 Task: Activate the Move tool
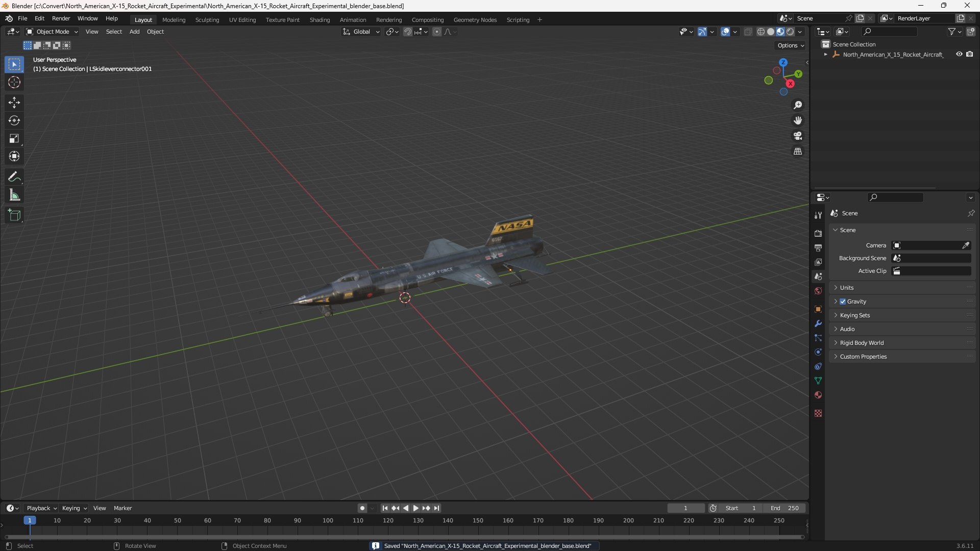[14, 103]
